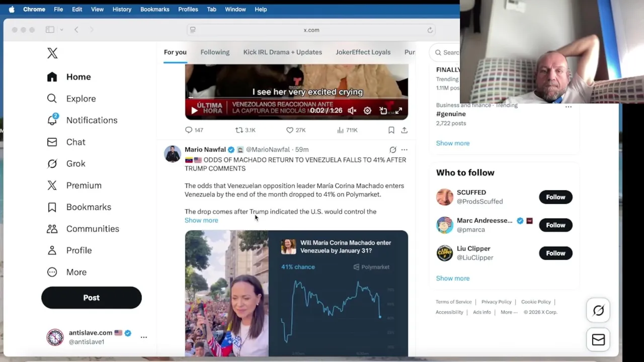Follow SCUFFED account
Image resolution: width=644 pixels, height=362 pixels.
[555, 197]
